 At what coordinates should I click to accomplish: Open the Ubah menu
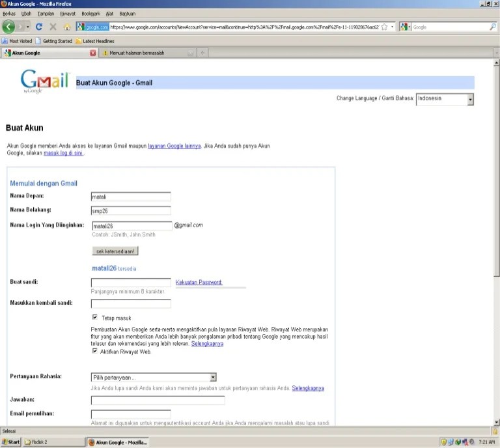tap(26, 14)
